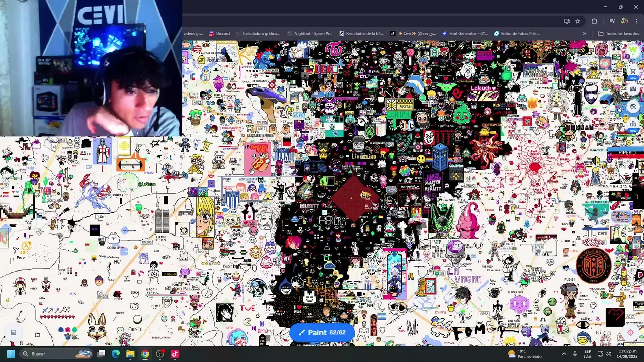This screenshot has height=362, width=644.
Task: Bookmark this page with the star icon
Action: pyautogui.click(x=578, y=21)
